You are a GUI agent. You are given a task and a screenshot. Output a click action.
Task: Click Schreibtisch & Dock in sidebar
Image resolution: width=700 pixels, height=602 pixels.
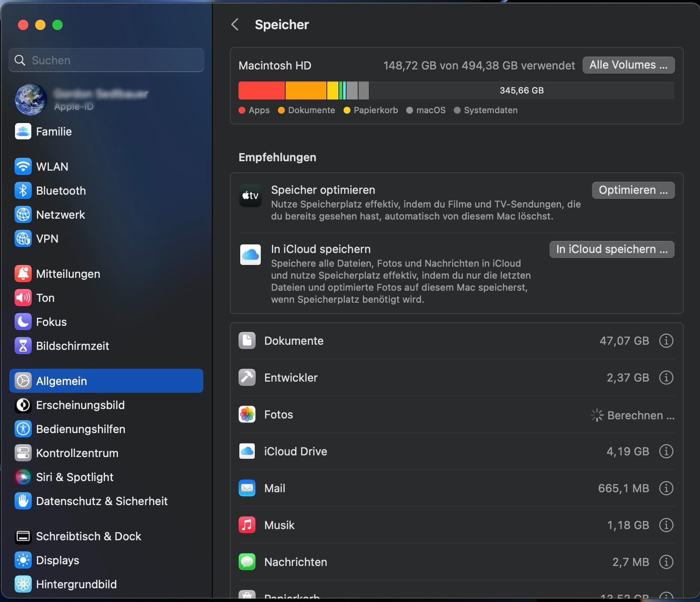pyautogui.click(x=106, y=536)
